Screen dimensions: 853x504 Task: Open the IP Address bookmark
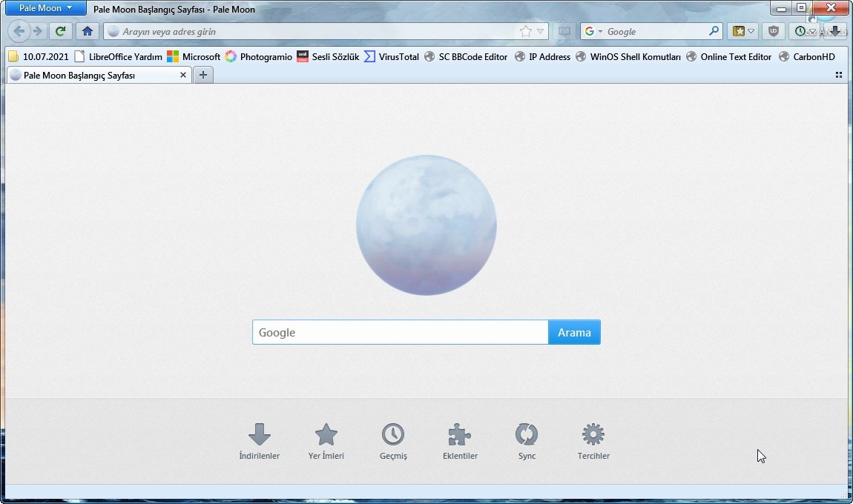coord(543,56)
